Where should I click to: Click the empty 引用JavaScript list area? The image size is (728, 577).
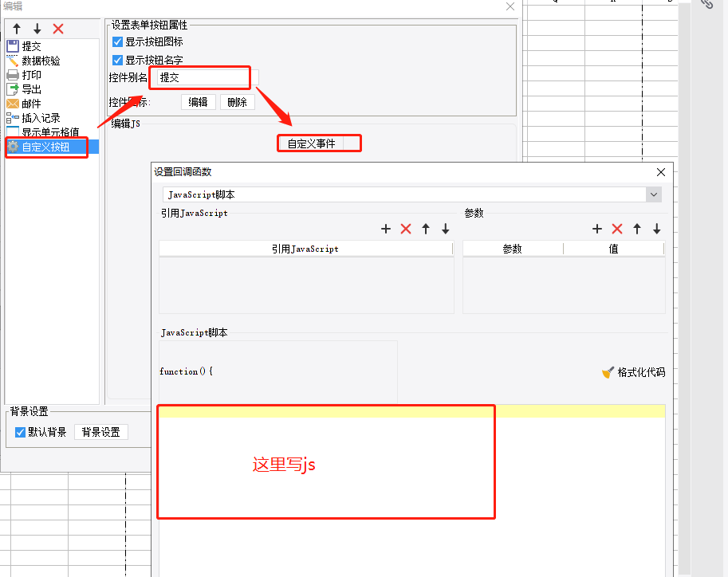pyautogui.click(x=306, y=285)
